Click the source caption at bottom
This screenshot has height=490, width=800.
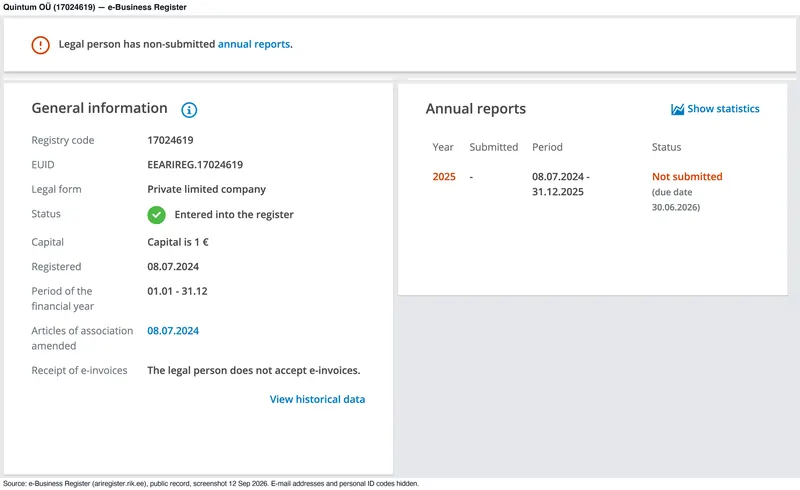point(211,483)
